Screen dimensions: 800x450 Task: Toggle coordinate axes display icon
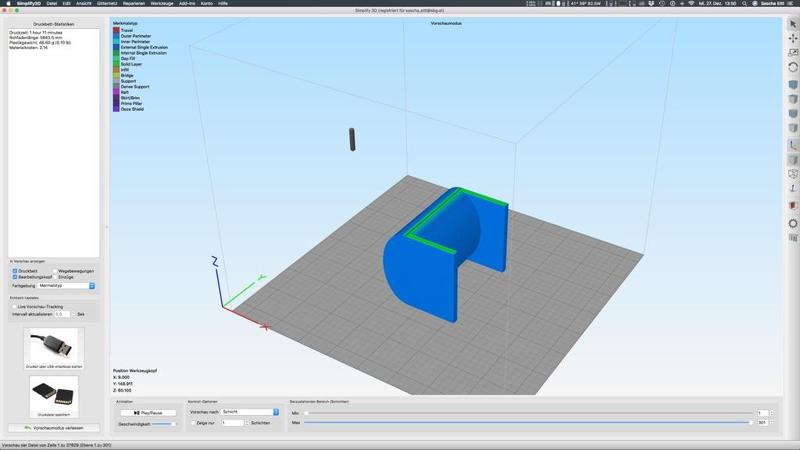point(793,145)
